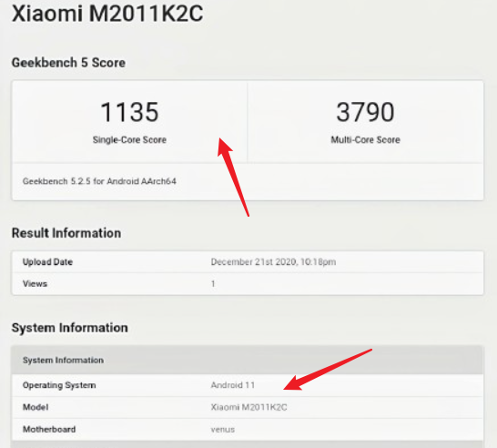
Task: Click the red arrow pointing at Android 11
Action: tap(327, 370)
